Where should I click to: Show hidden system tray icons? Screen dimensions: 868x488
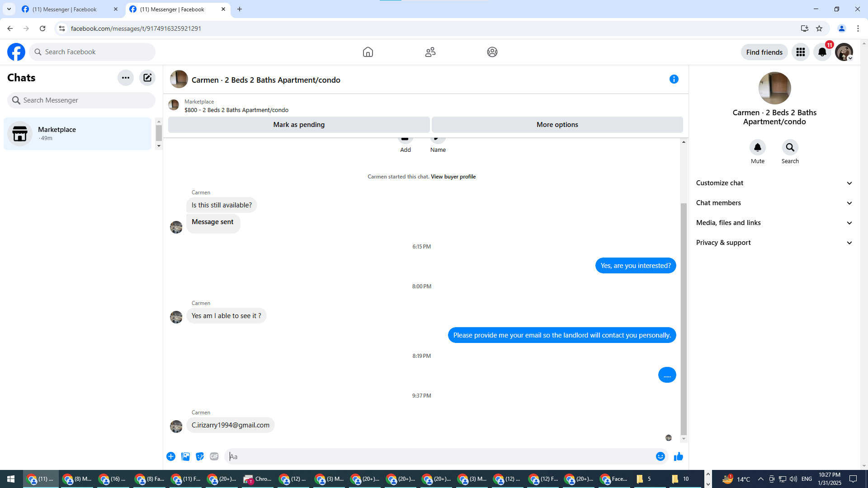760,479
